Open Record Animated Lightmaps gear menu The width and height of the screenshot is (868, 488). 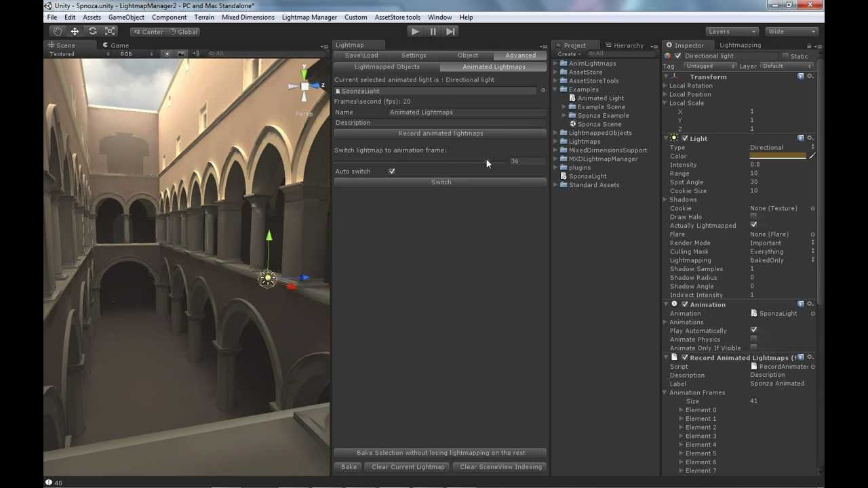coord(810,357)
